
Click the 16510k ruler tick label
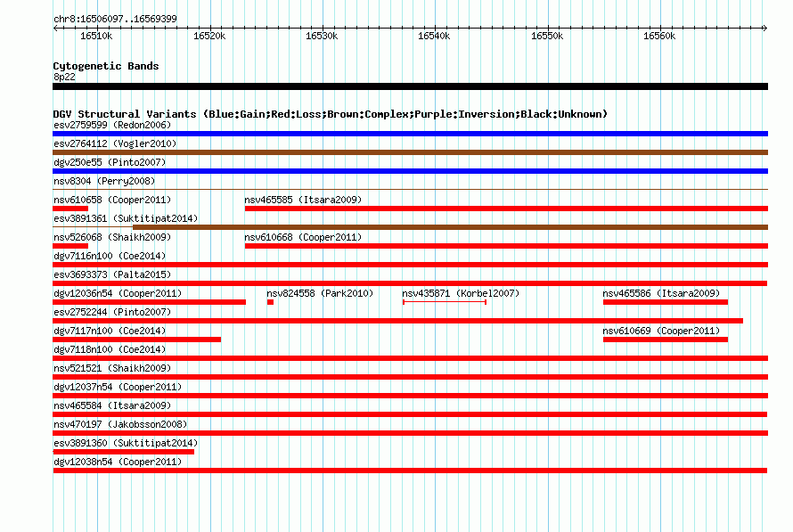pyautogui.click(x=96, y=36)
